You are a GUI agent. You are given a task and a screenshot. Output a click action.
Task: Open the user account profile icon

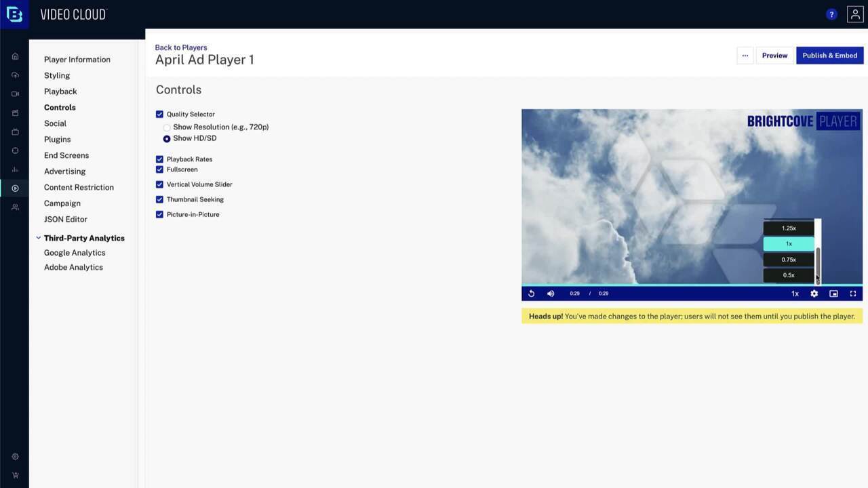coord(855,14)
